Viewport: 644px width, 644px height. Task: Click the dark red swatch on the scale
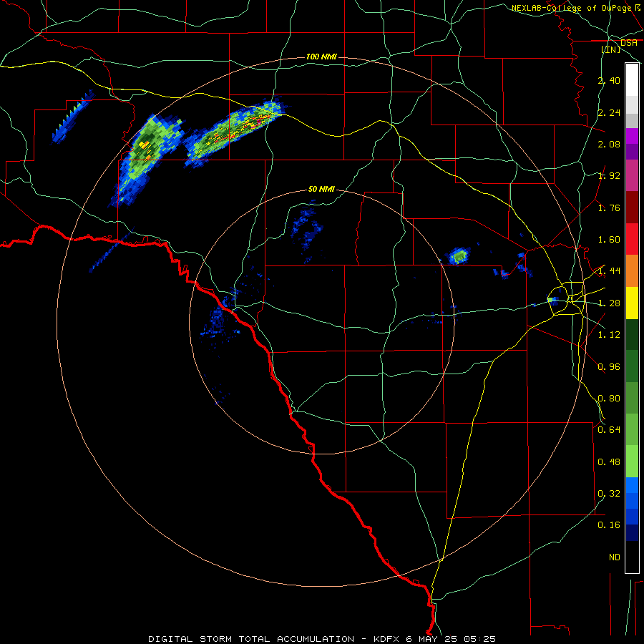pyautogui.click(x=632, y=208)
